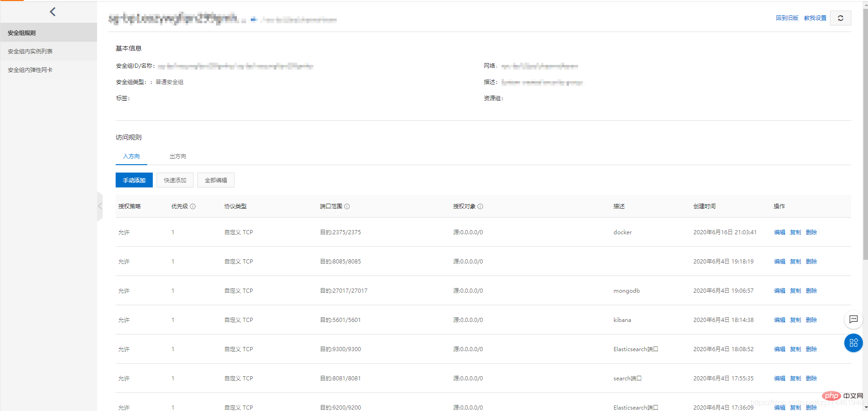868x411 pixels.
Task: Copy the docker rule (port 2375)
Action: tap(796, 232)
